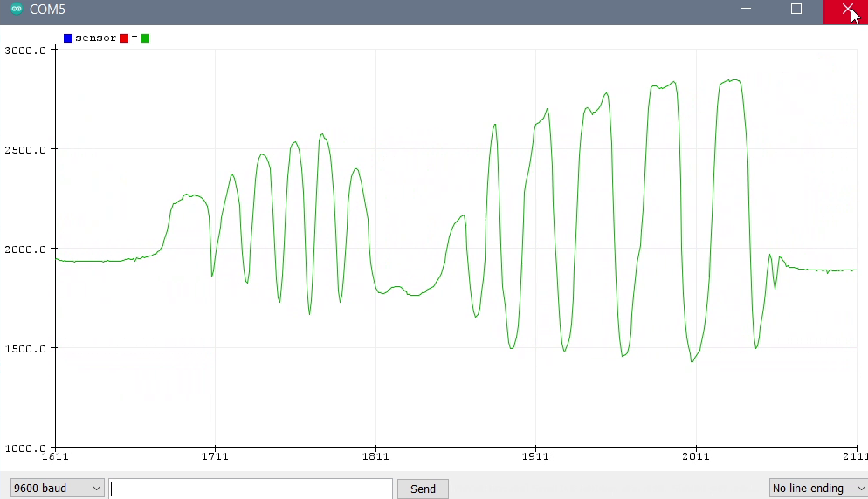Open the No line ending dropdown
This screenshot has width=868, height=499.
click(x=818, y=488)
